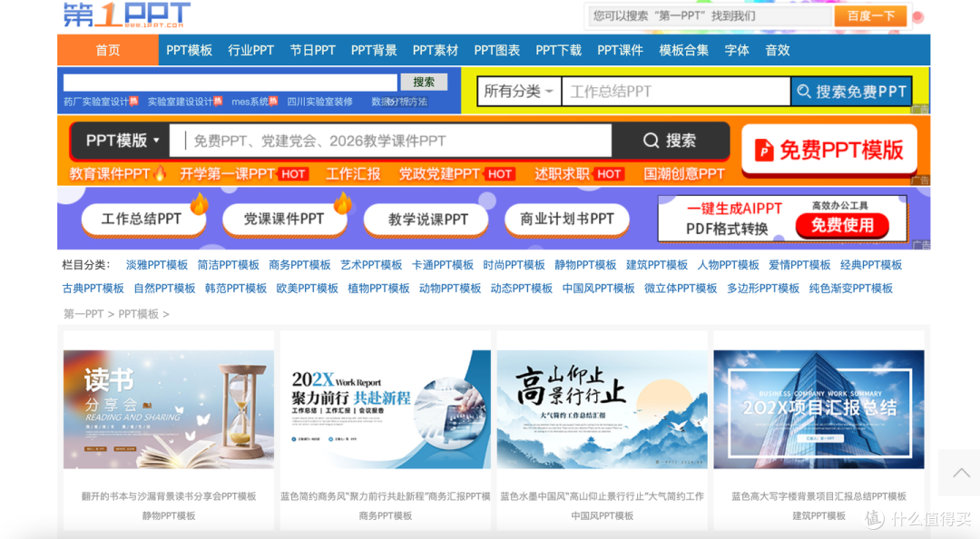
Task: Select 节日PPT in navigation bar
Action: [312, 50]
